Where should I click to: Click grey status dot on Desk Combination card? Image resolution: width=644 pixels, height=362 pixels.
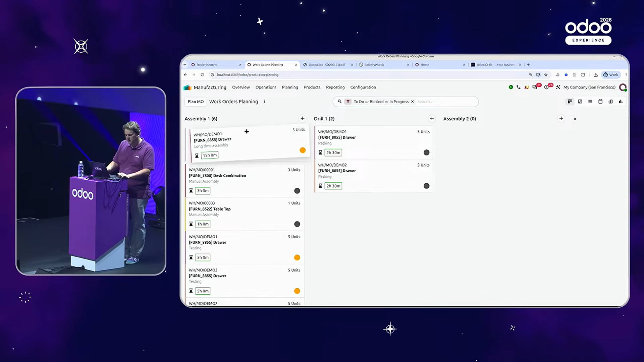pos(297,191)
